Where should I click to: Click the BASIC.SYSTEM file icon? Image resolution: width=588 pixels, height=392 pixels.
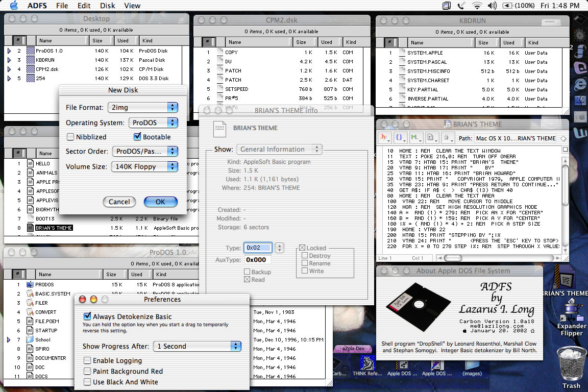click(30, 293)
